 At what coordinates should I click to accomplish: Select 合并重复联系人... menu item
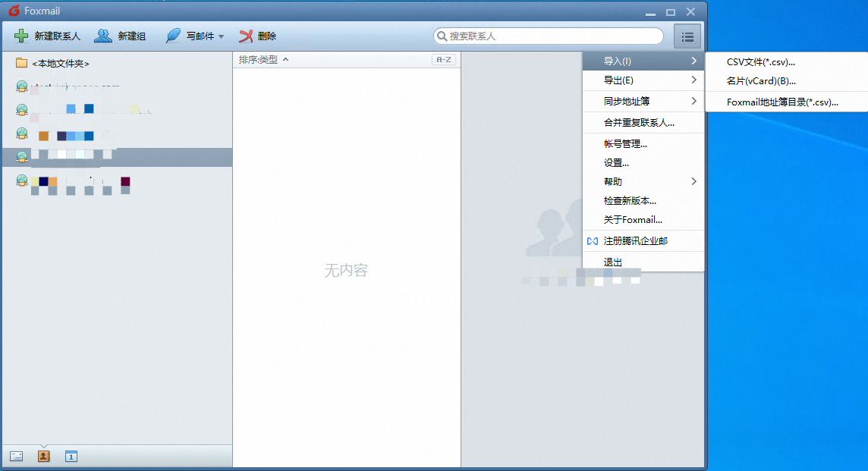(x=643, y=122)
